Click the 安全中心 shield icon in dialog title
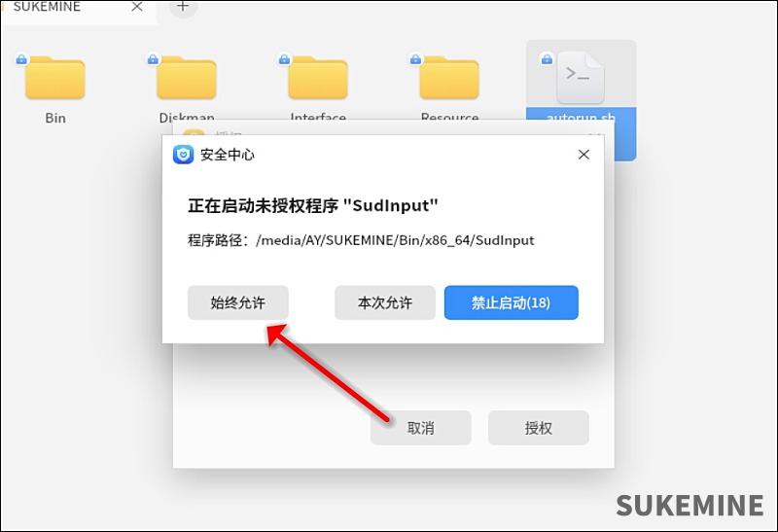The height and width of the screenshot is (532, 778). 183,155
